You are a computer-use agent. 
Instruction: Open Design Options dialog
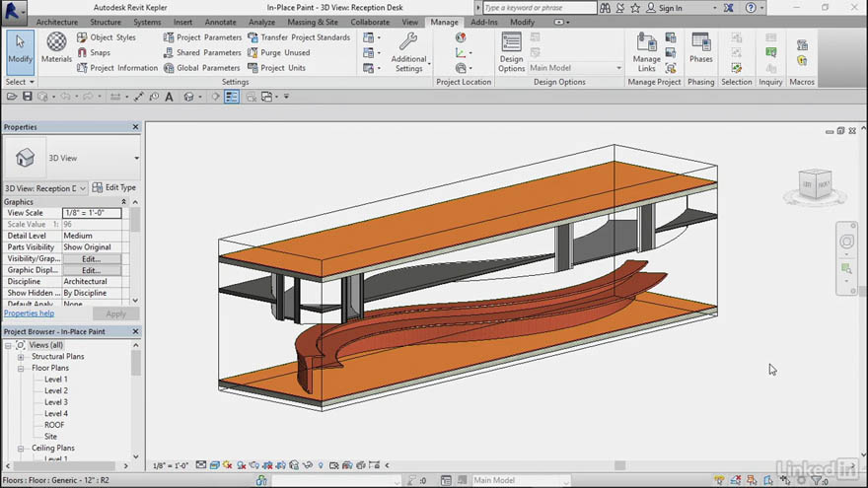[511, 52]
